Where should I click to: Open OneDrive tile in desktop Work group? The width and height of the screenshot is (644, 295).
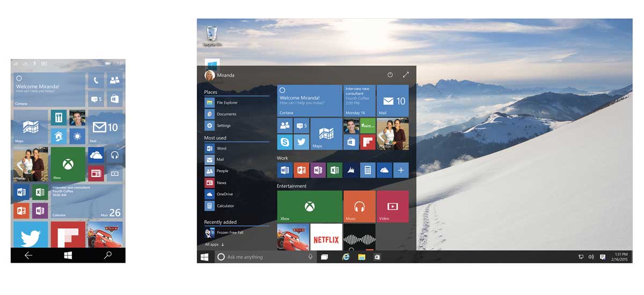[384, 171]
